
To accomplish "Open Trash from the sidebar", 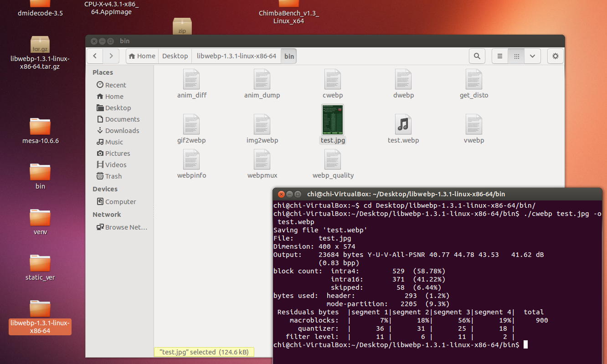I will [x=113, y=176].
